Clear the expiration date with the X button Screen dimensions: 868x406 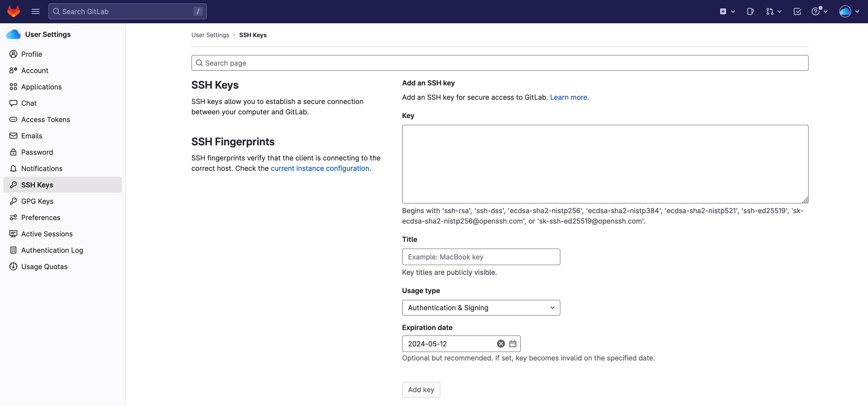pyautogui.click(x=500, y=344)
